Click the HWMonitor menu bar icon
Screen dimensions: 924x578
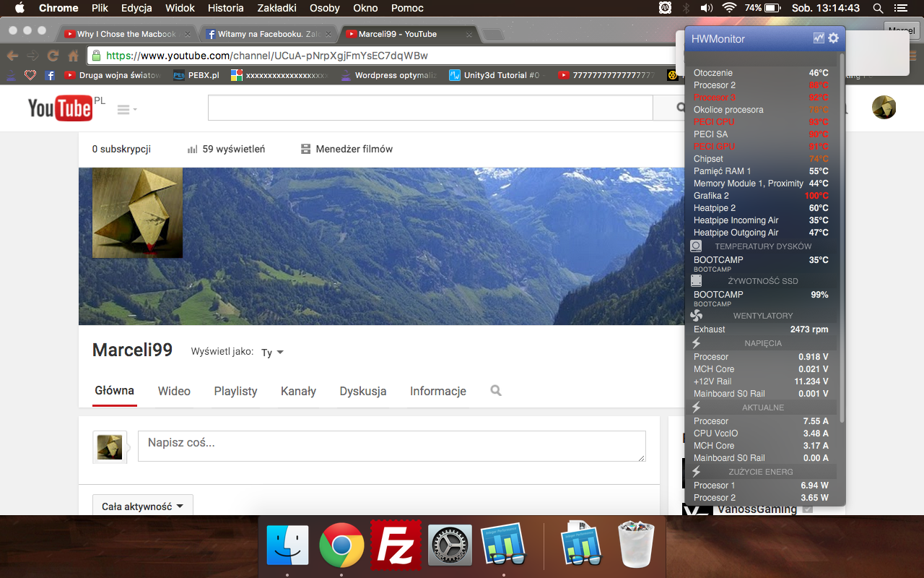click(x=666, y=8)
